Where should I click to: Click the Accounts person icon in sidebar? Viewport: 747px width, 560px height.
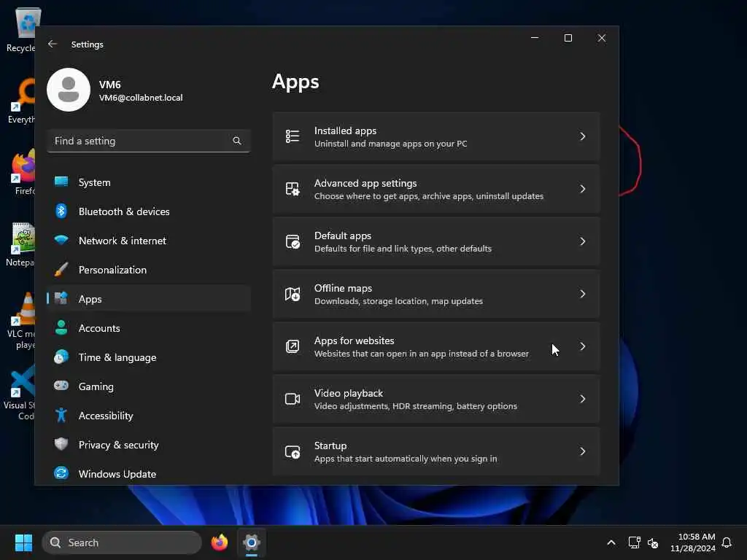[x=61, y=327]
